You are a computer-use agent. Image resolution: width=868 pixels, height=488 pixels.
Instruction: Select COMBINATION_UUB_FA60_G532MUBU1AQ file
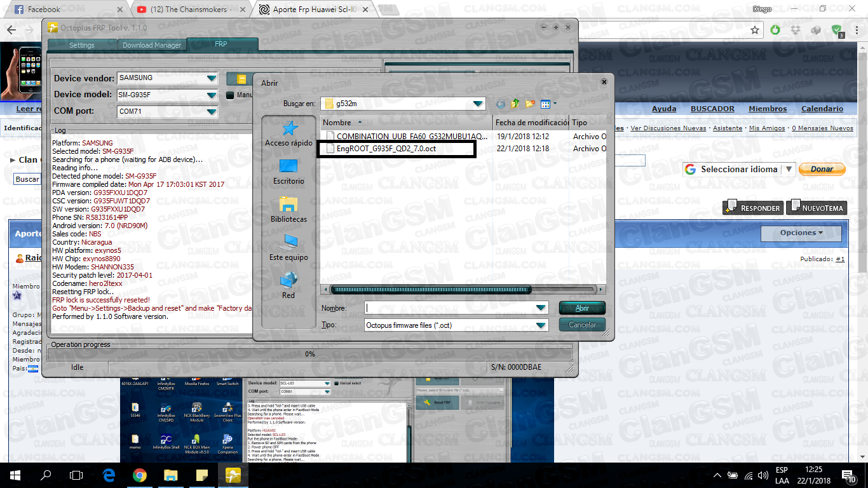click(406, 136)
